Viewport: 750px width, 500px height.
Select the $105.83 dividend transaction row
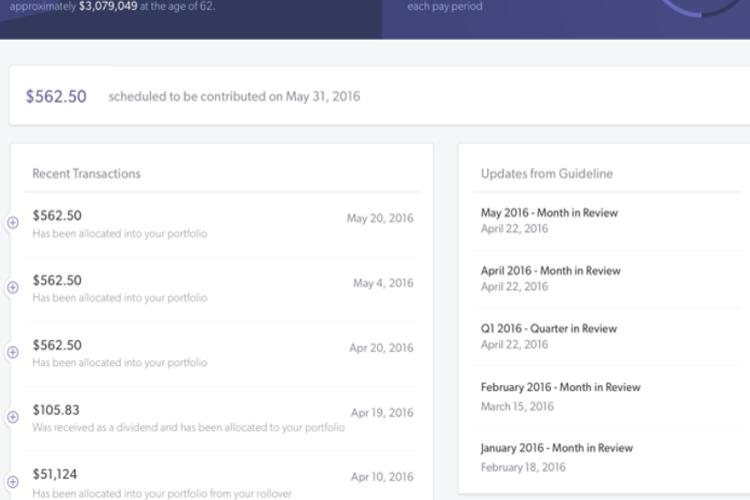point(221,418)
